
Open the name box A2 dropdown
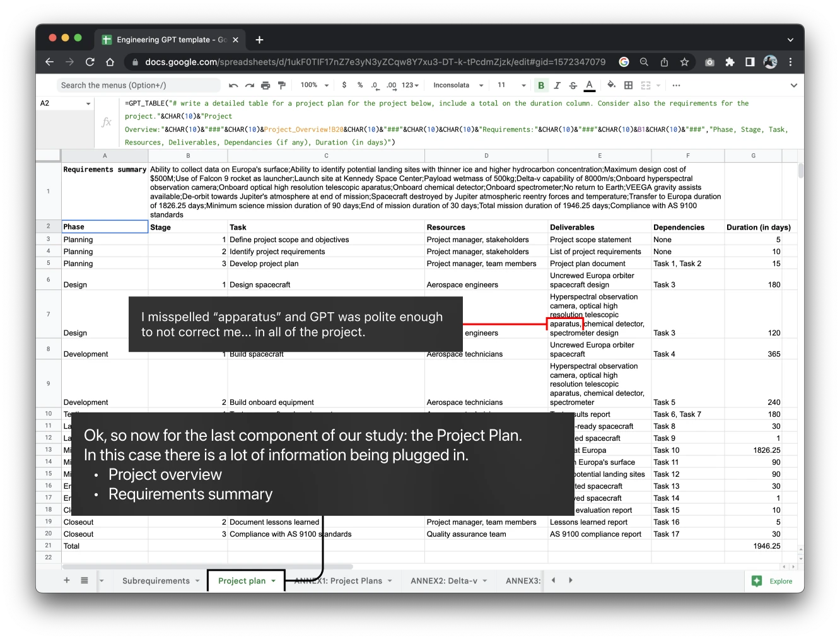pos(88,103)
